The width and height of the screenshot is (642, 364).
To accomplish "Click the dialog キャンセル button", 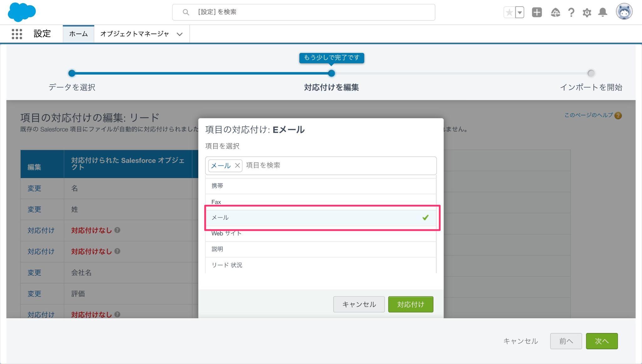I will point(359,304).
